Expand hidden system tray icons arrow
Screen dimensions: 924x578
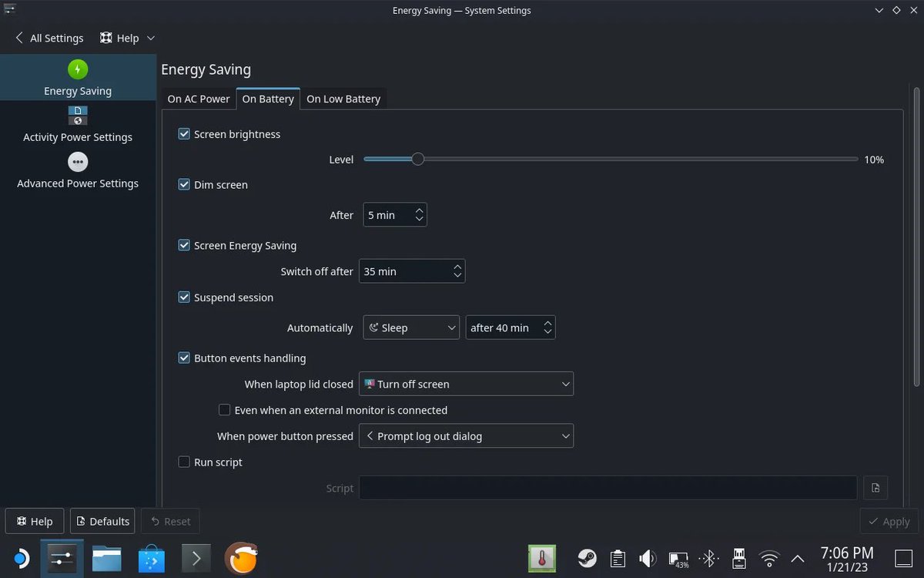(798, 558)
